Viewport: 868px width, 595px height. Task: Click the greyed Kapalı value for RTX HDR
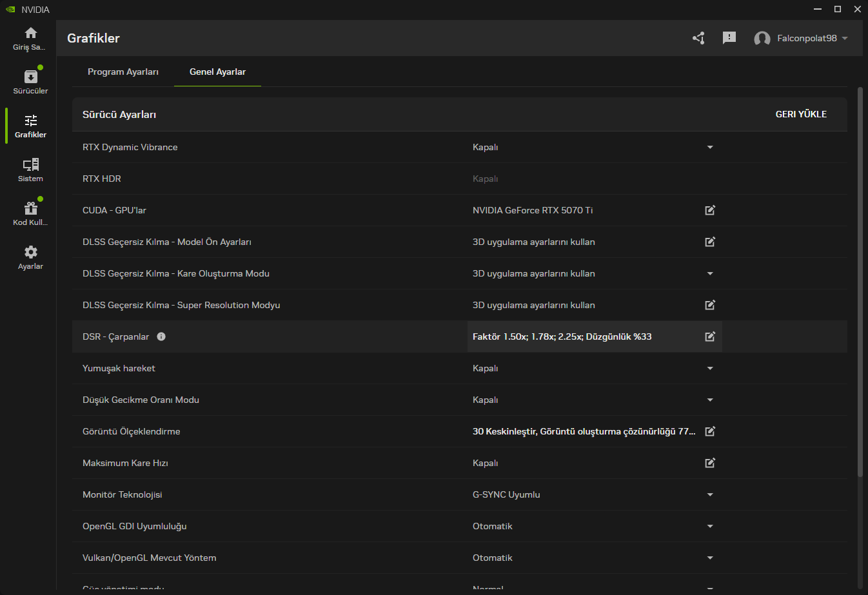pos(486,179)
